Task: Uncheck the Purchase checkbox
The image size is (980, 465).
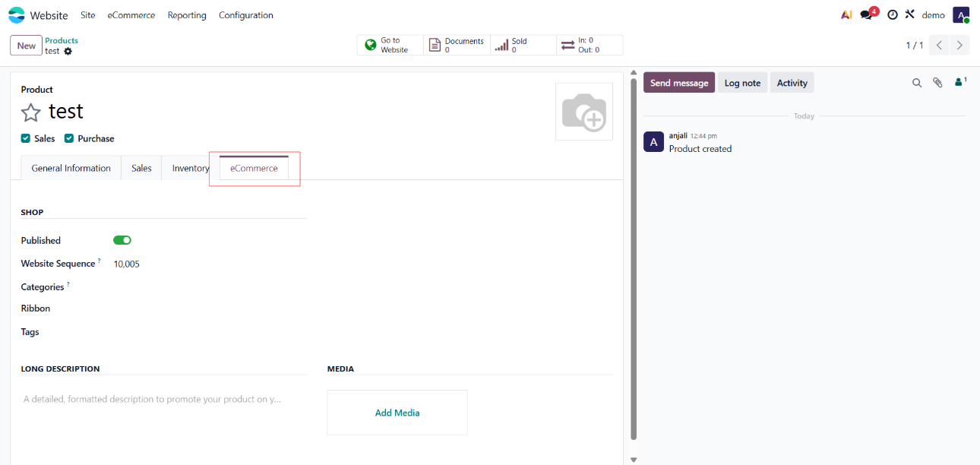Action: [69, 138]
